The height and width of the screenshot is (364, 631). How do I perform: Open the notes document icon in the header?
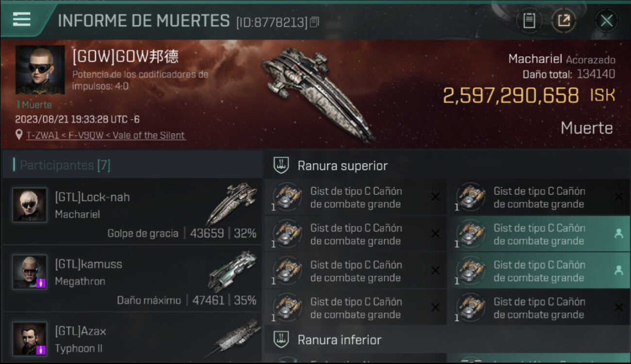pyautogui.click(x=529, y=20)
